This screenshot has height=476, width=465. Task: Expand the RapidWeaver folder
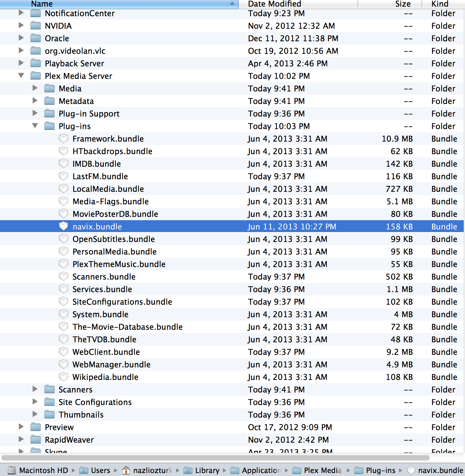[21, 439]
